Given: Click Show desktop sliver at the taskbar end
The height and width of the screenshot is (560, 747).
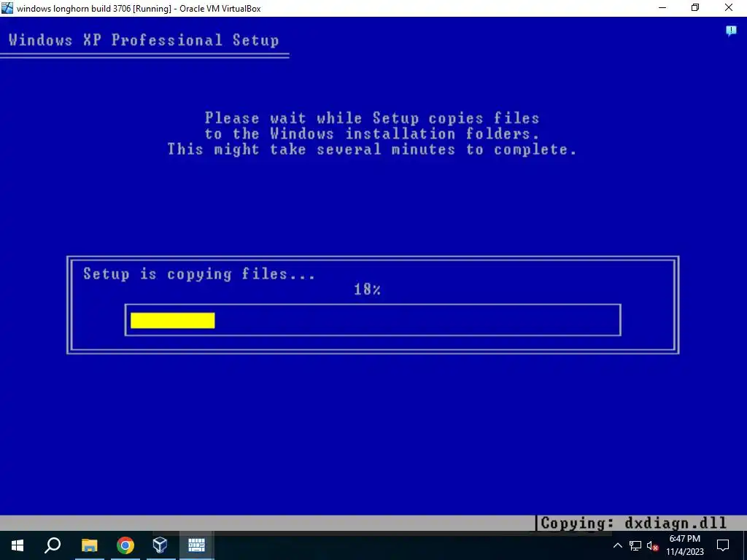Looking at the screenshot, I should [745, 545].
